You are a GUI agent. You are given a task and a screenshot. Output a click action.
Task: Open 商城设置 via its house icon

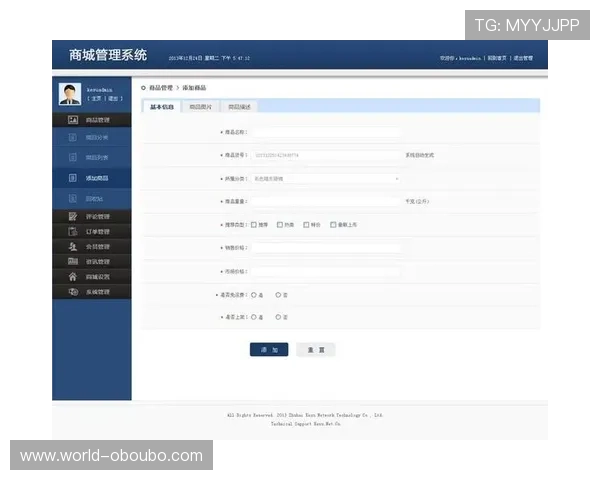[x=73, y=276]
